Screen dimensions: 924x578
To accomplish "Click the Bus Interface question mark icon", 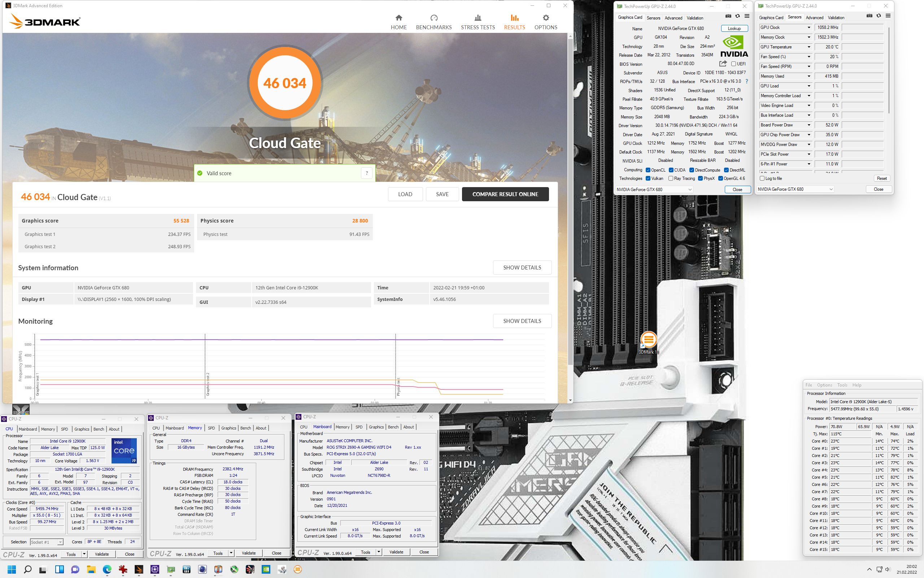I will pyautogui.click(x=746, y=81).
